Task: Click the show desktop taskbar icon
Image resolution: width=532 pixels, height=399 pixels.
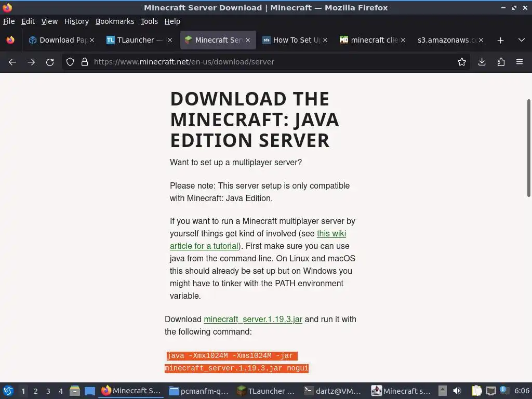Action: [x=89, y=391]
